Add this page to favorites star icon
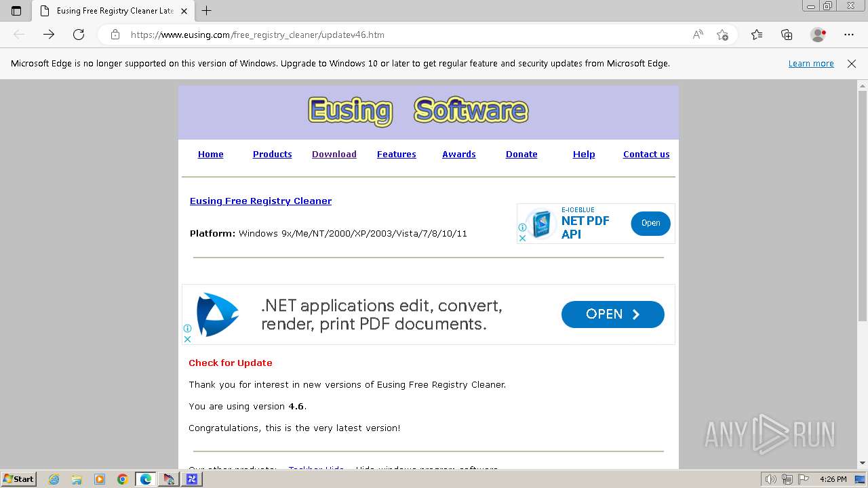The width and height of the screenshot is (868, 488). pyautogui.click(x=722, y=35)
